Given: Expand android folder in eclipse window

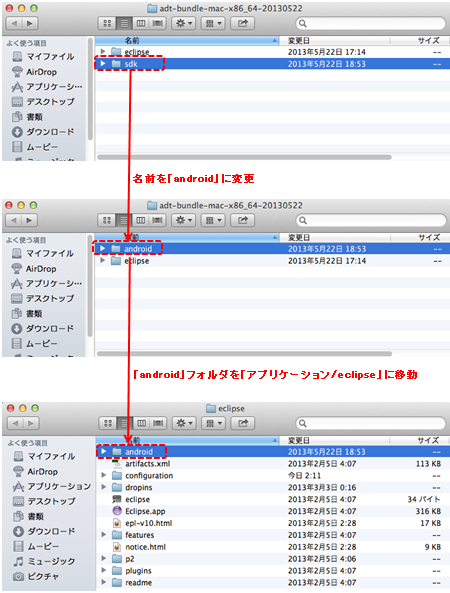Looking at the screenshot, I should [104, 452].
